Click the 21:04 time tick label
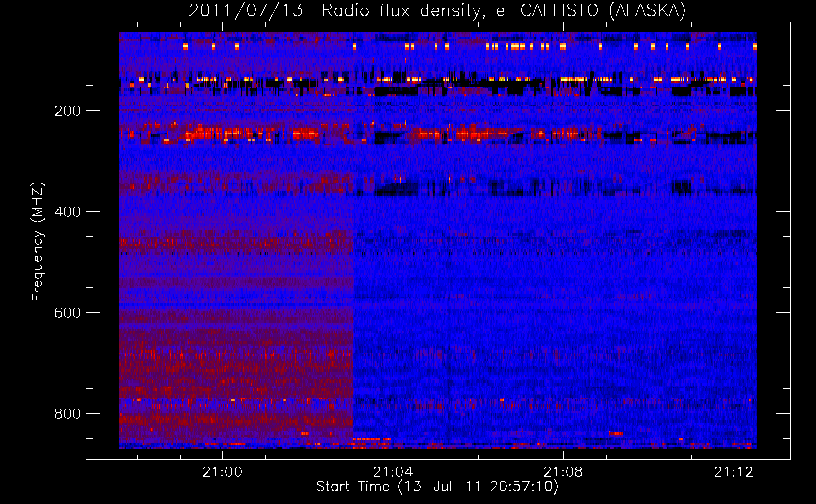Viewport: 816px width, 504px height. pyautogui.click(x=393, y=472)
